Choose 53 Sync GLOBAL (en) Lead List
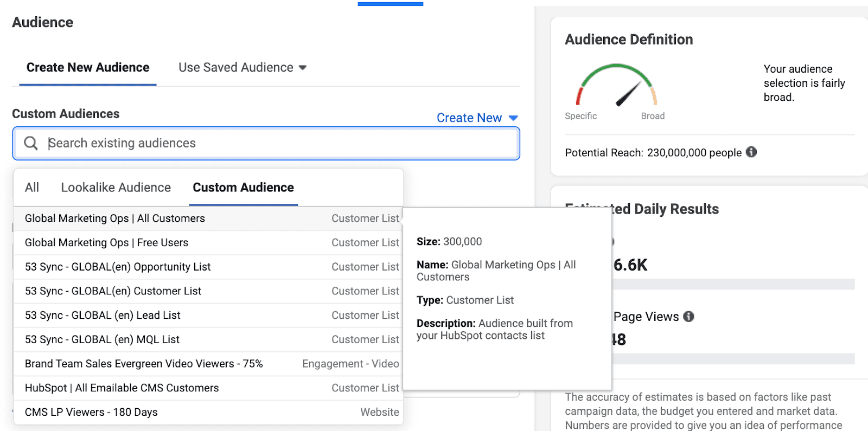Screen dimensions: 868x431 point(103,316)
